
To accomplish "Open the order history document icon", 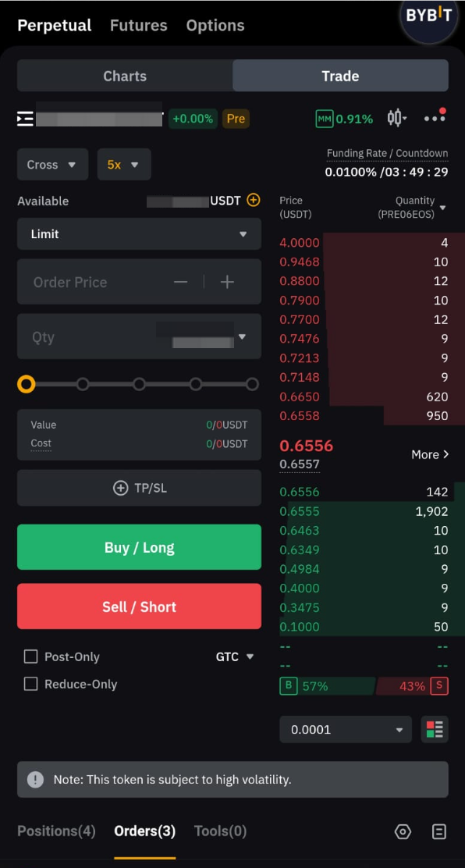I will tap(439, 831).
